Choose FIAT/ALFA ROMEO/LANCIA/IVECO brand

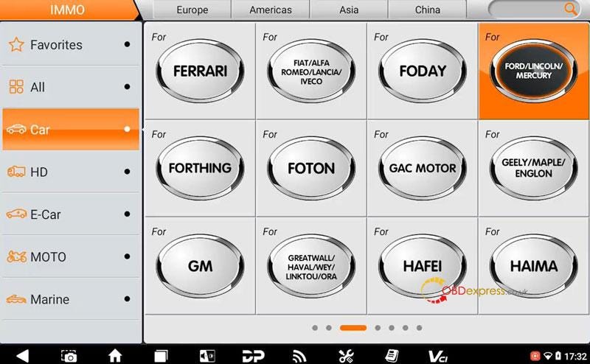click(x=311, y=71)
